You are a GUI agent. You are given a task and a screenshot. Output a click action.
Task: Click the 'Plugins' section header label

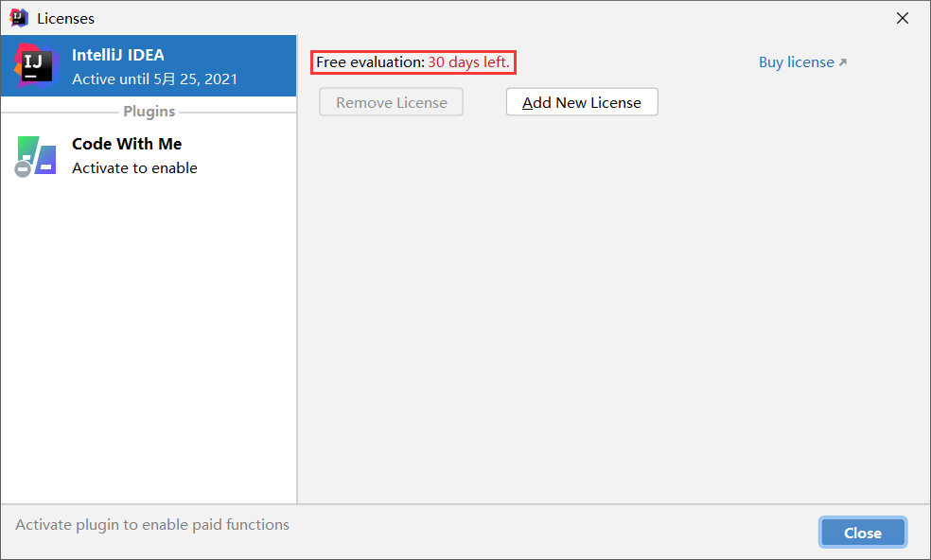click(x=149, y=112)
